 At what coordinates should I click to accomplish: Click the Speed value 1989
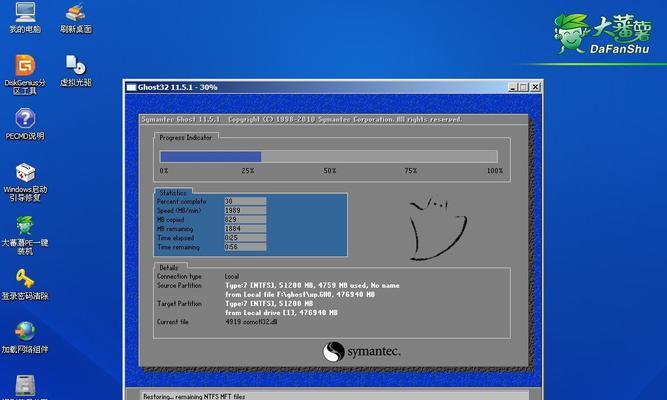pos(245,210)
